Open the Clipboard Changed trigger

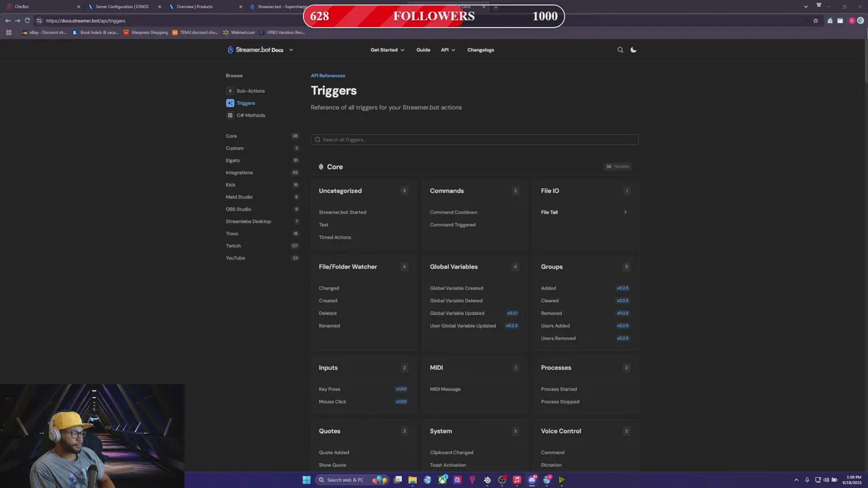coord(452,452)
